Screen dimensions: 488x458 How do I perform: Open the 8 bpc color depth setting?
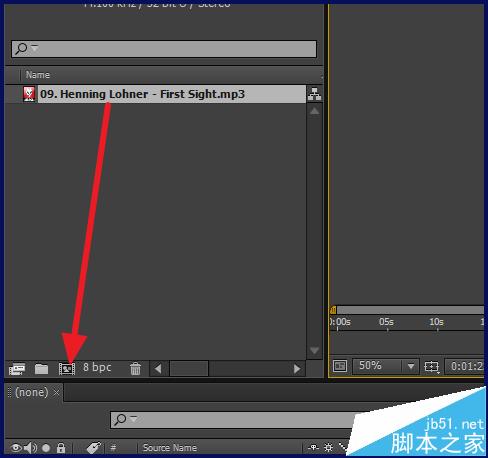click(97, 367)
